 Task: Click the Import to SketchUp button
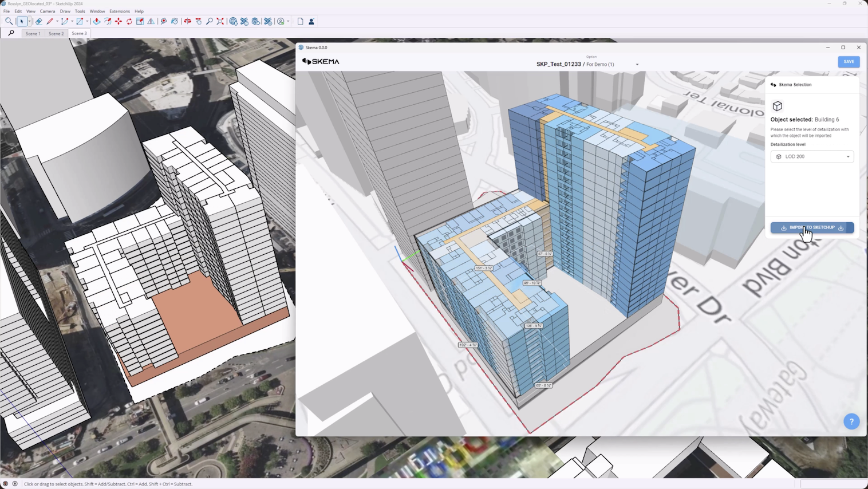tap(812, 227)
